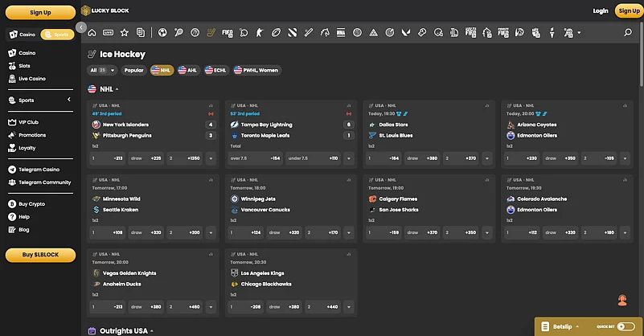Select the ECHL league tab
This screenshot has width=644, height=336.
(215, 70)
